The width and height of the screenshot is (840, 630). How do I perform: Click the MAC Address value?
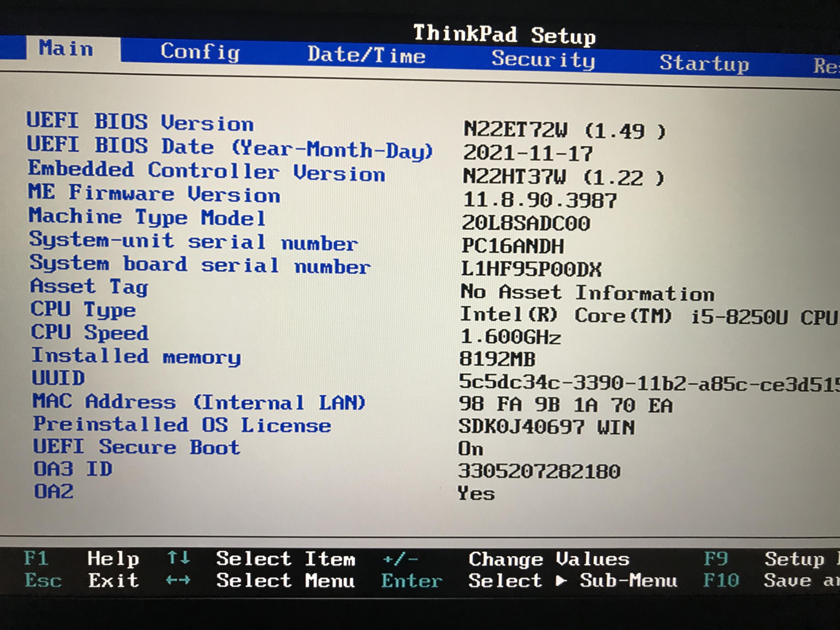coord(565,405)
